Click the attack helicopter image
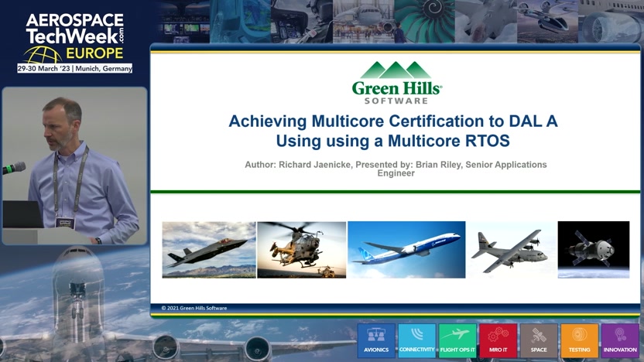Viewport: 644px width, 362px height. click(302, 250)
